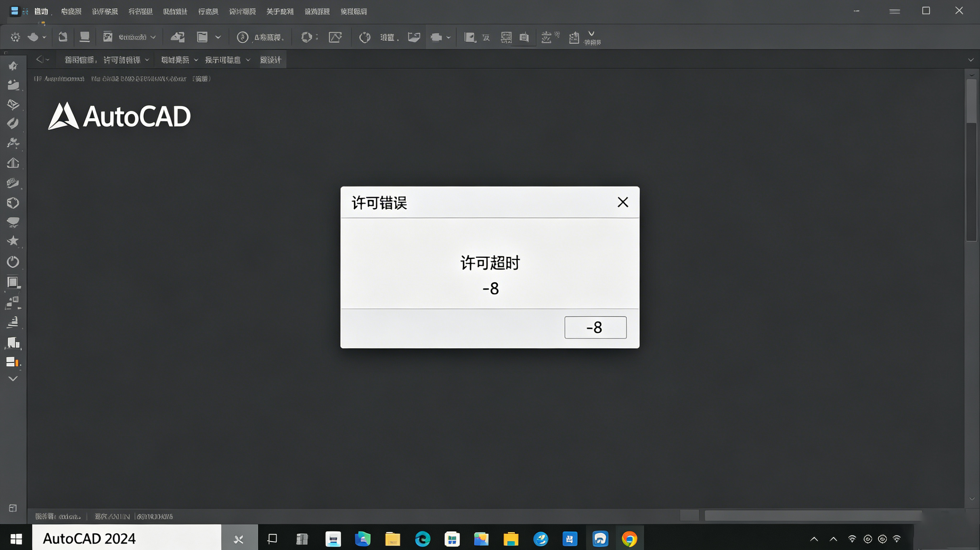This screenshot has width=980, height=550.
Task: Click the scroll-down arrow of vertical scrollbar
Action: [x=972, y=499]
